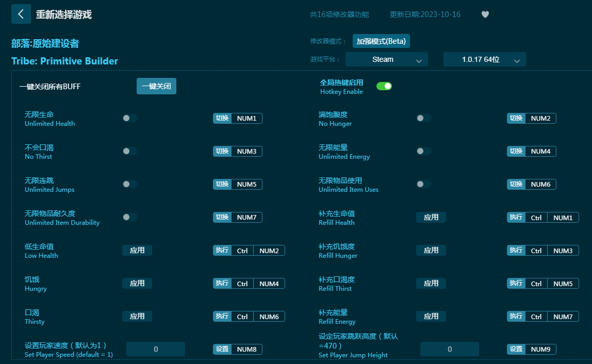Click the heart favorite icon

click(485, 14)
